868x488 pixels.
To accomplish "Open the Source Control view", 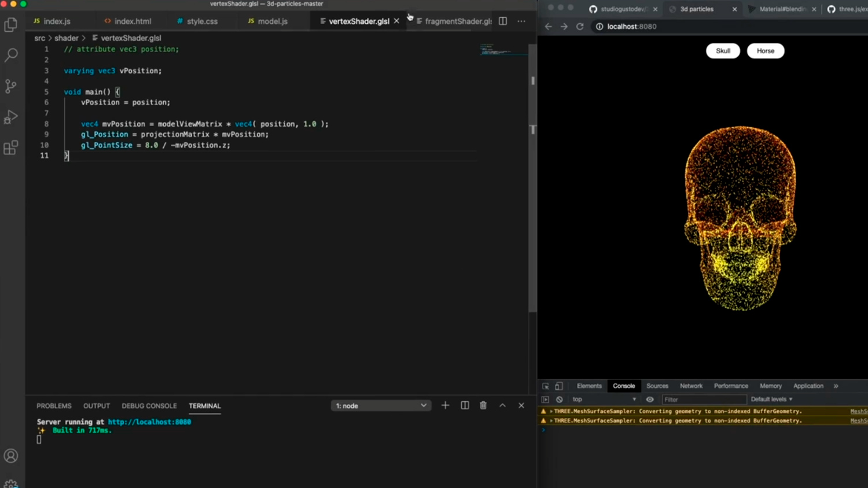I will tap(11, 86).
